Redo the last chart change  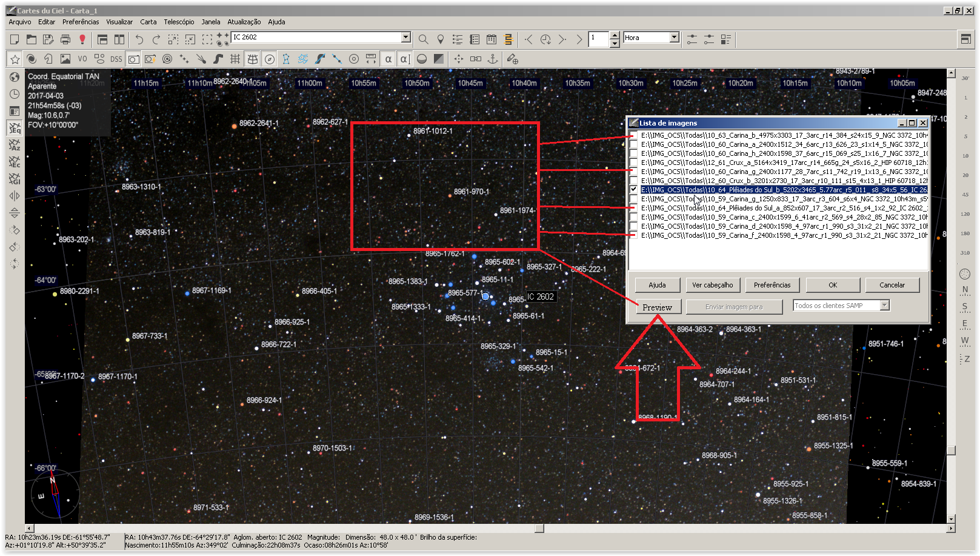point(156,39)
